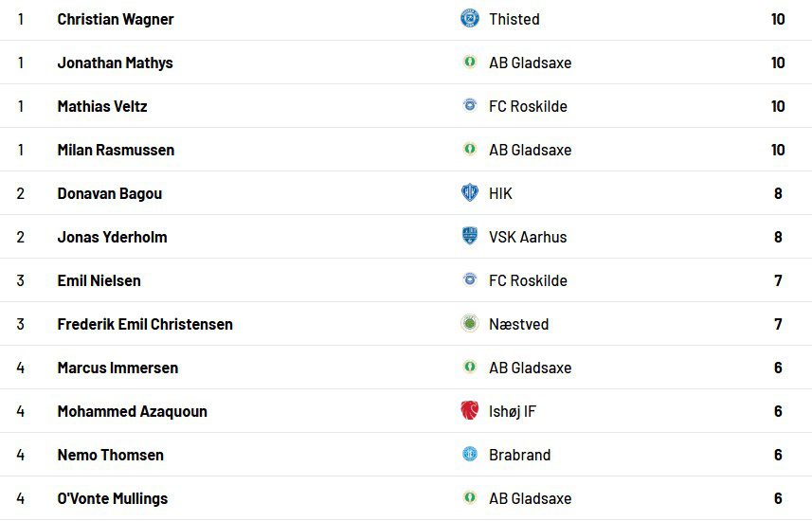
Task: Go to Nemo Thomsen's profile
Action: click(x=111, y=455)
